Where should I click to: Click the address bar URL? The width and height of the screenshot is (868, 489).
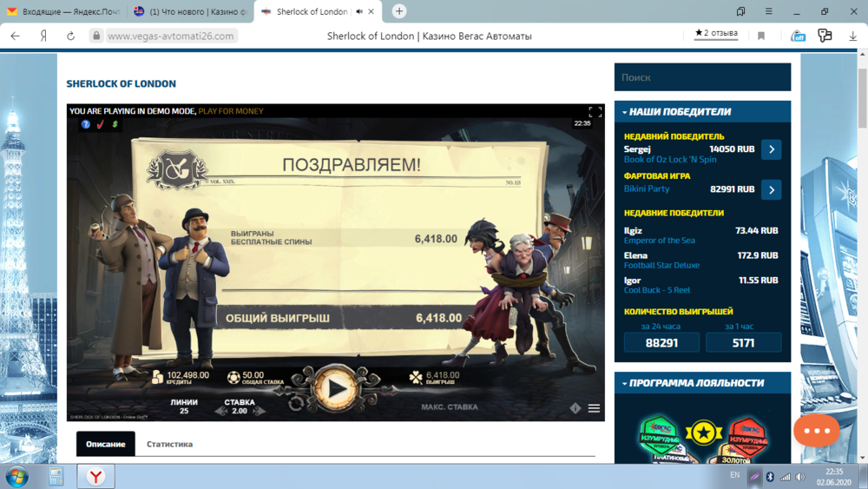[x=170, y=36]
